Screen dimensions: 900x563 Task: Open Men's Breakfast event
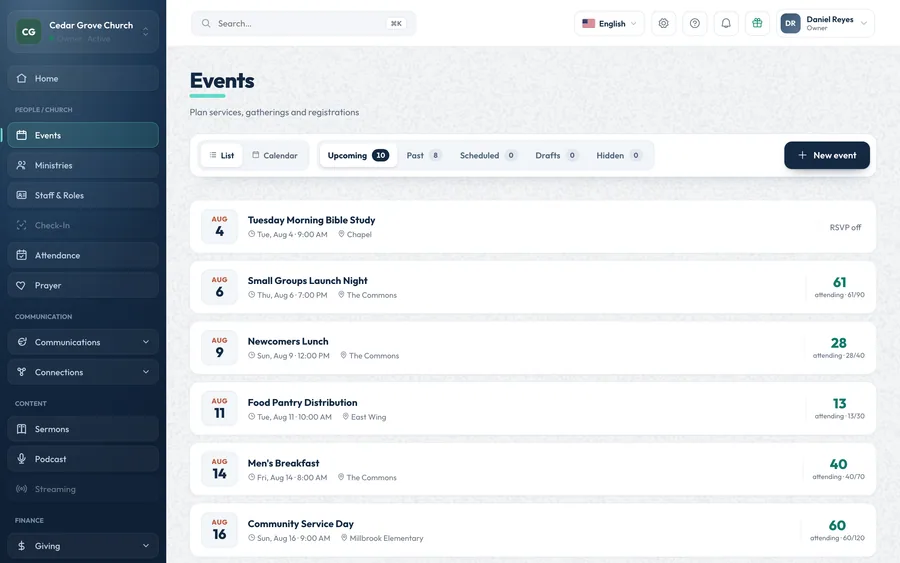tap(533, 469)
